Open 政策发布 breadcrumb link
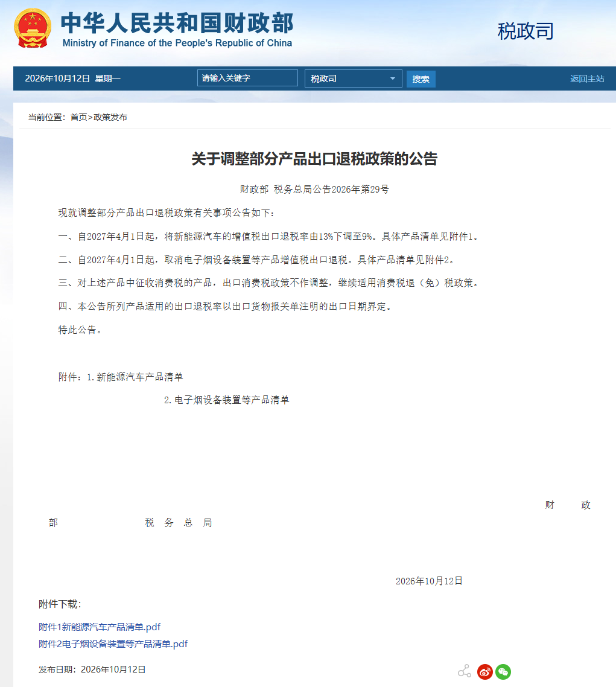The width and height of the screenshot is (616, 687). (x=110, y=117)
